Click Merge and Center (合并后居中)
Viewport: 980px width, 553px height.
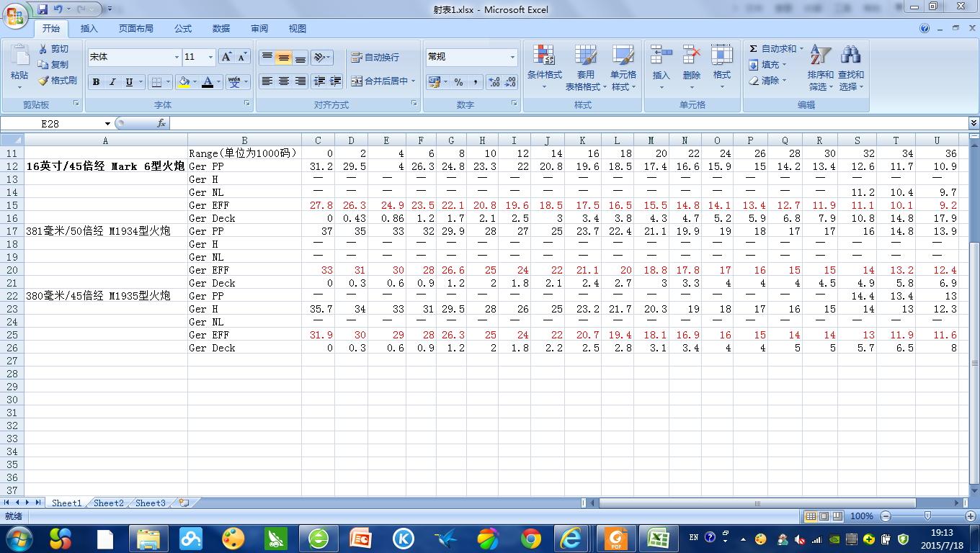pos(380,81)
